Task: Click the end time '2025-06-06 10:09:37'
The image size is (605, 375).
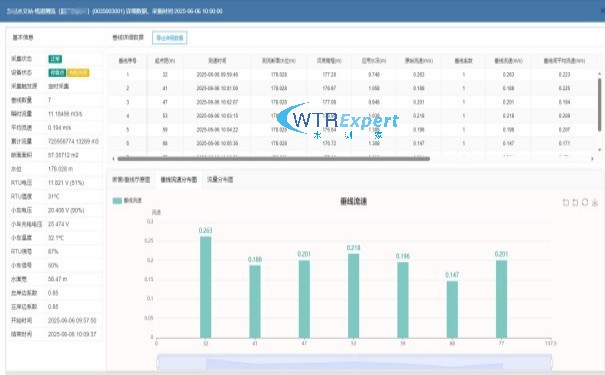Action: pos(72,334)
